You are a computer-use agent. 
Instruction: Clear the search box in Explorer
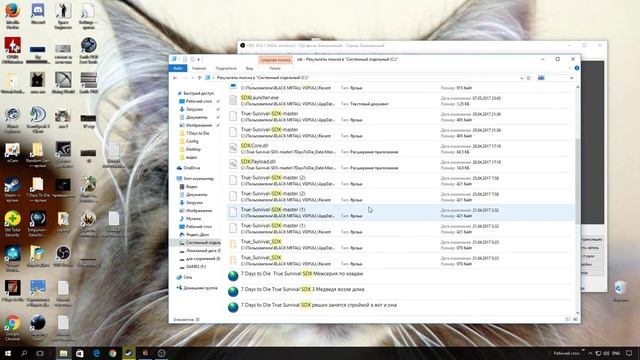click(571, 78)
